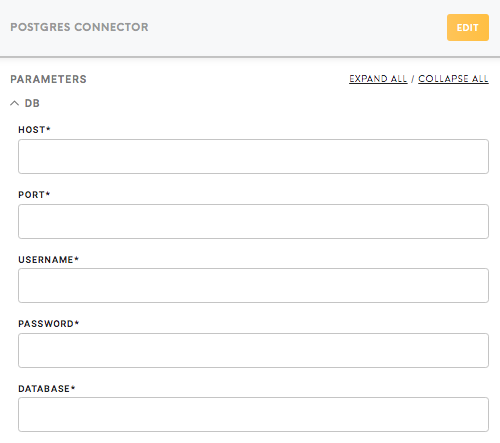Screen dimensions: 500x443
Task: Focus the DATABASE input field
Action: (x=253, y=414)
